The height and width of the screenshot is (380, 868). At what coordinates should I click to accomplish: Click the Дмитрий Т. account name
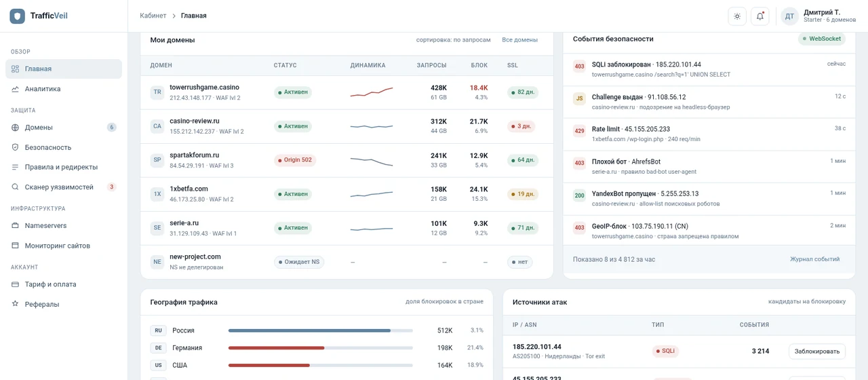tap(822, 12)
